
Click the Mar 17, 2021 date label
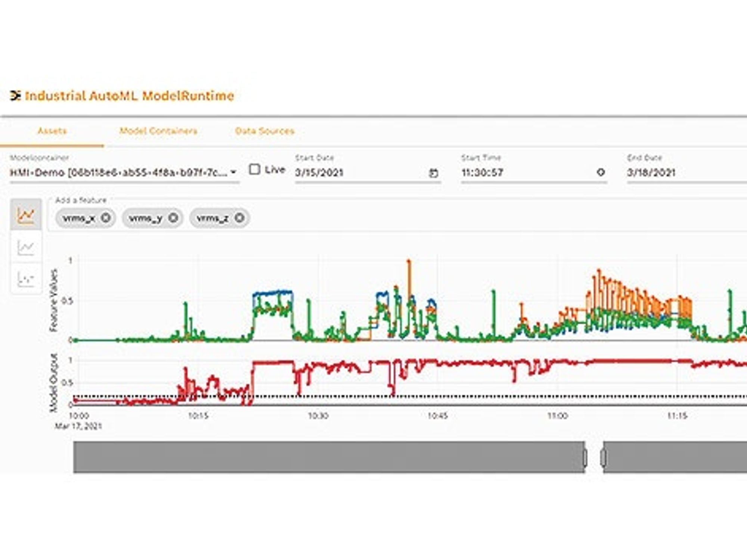tap(78, 426)
